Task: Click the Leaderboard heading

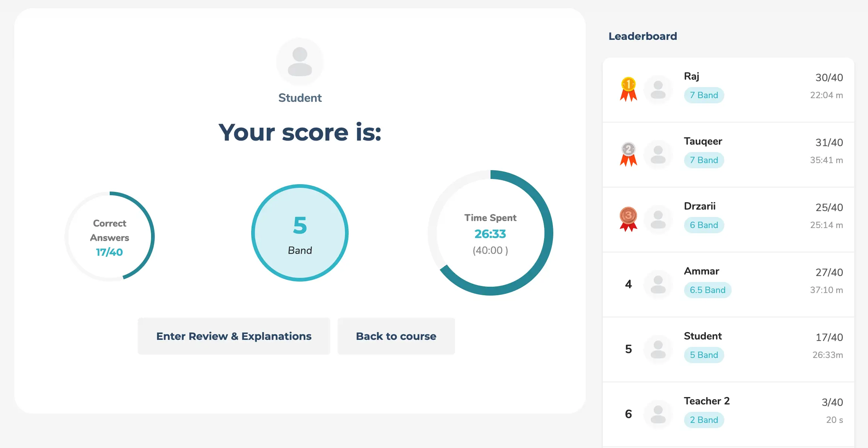Action: 643,36
